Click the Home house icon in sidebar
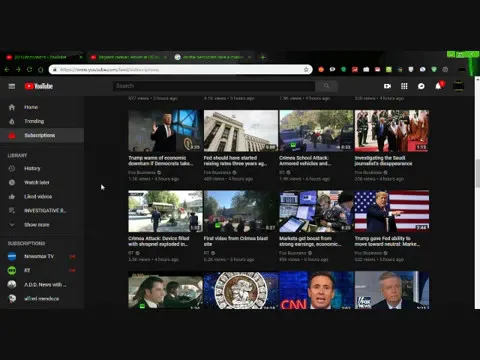The height and width of the screenshot is (360, 480). point(12,107)
